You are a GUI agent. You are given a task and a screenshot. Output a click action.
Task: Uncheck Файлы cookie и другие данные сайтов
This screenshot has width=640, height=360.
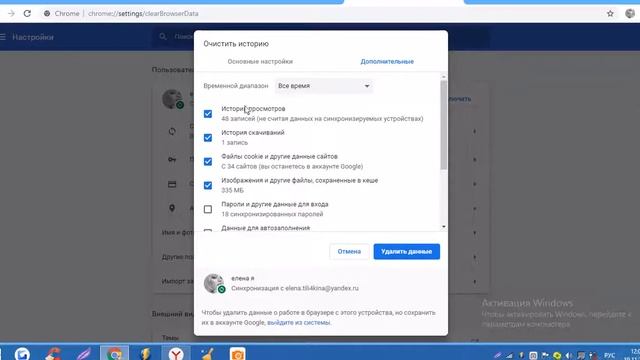click(x=208, y=161)
